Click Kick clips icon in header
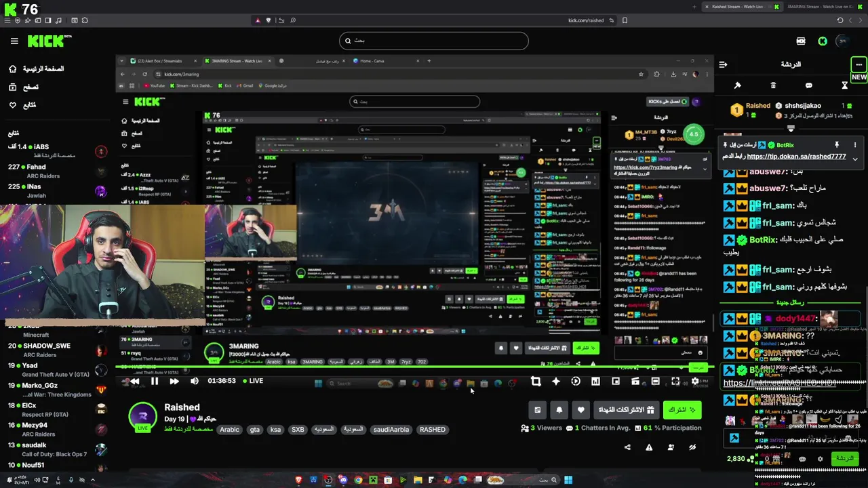 point(801,41)
